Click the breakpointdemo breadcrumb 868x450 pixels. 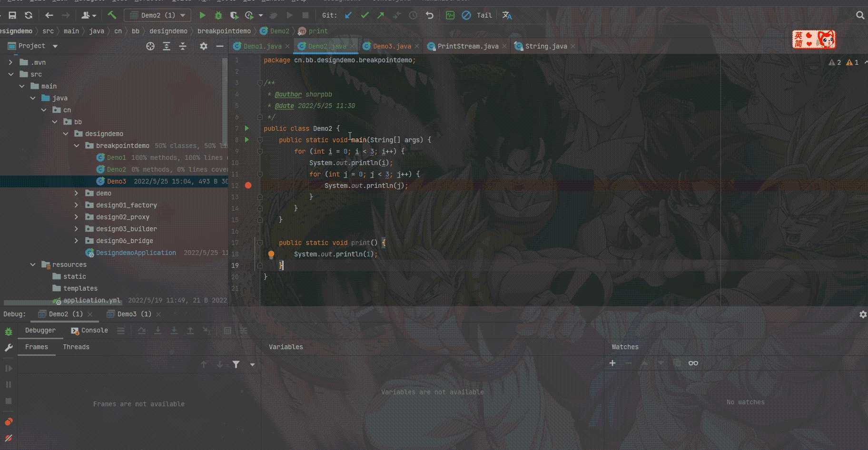pyautogui.click(x=224, y=31)
